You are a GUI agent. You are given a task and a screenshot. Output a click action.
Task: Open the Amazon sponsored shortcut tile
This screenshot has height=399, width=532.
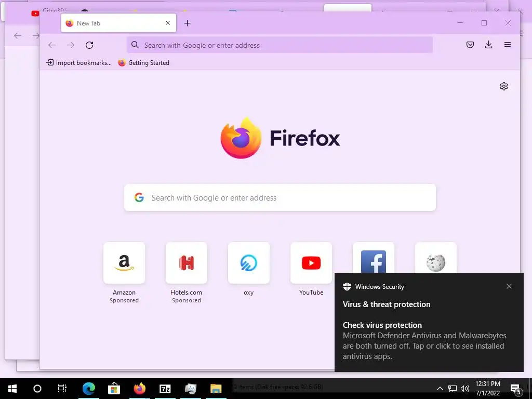(124, 263)
